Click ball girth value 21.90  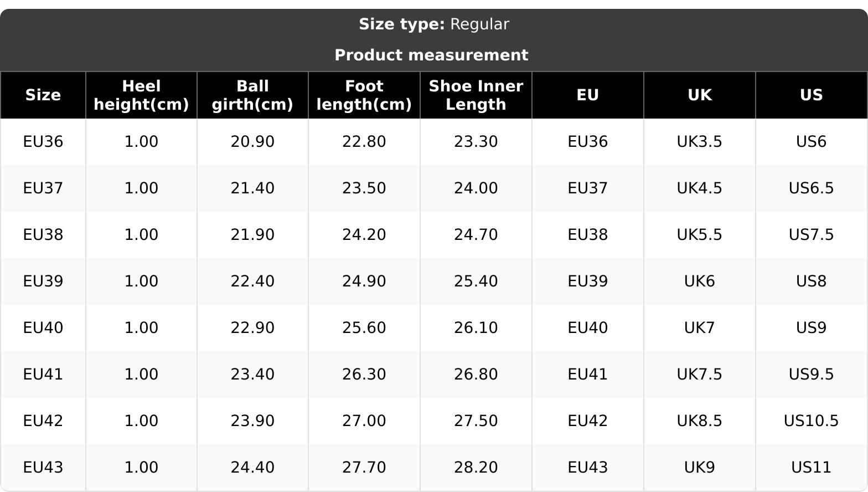pos(252,235)
